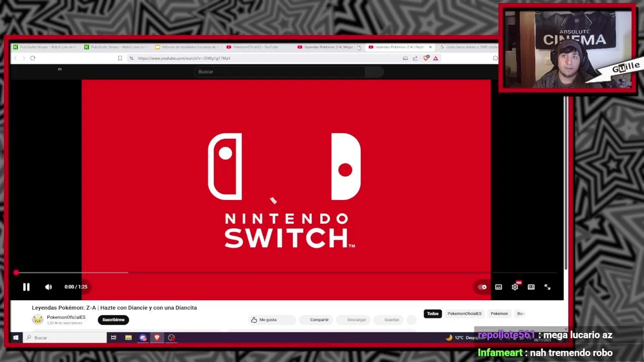
Task: Click the share page icon in address bar
Action: [415, 58]
